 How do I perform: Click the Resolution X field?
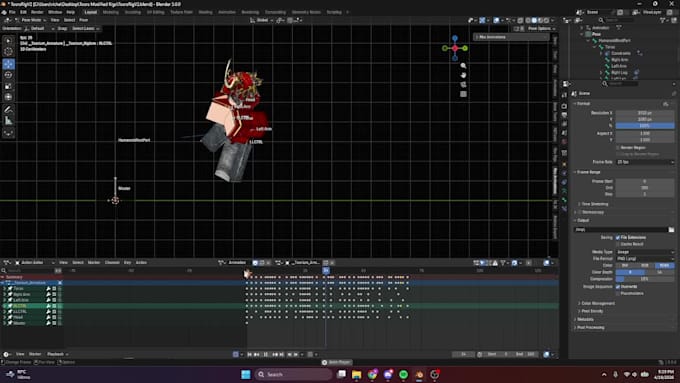tap(645, 113)
